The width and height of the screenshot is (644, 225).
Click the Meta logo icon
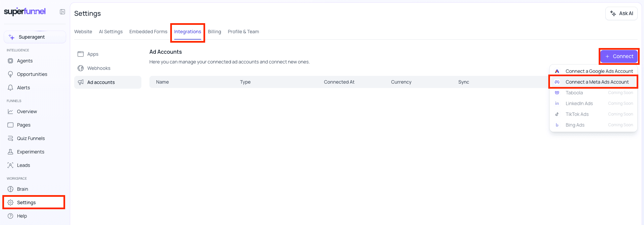[557, 82]
